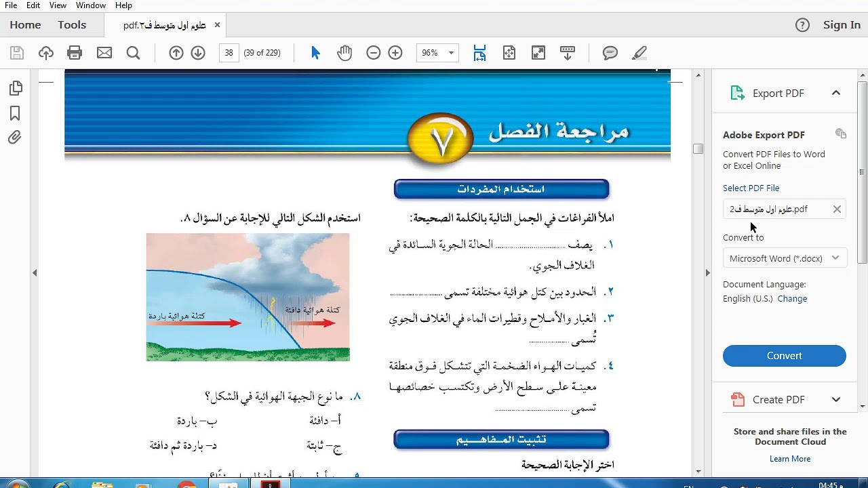Screen dimensions: 868x488
Task: Close the علوم اول متوسط document tab
Action: (217, 25)
